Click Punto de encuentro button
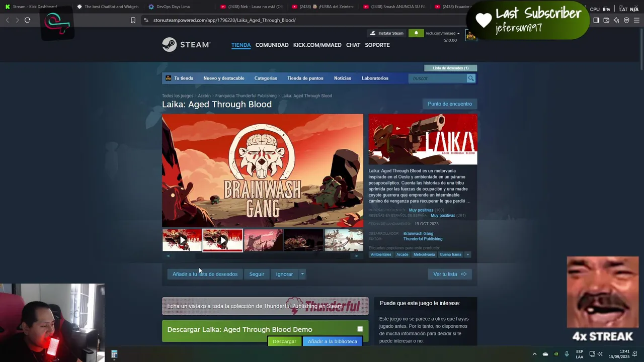 (x=450, y=104)
